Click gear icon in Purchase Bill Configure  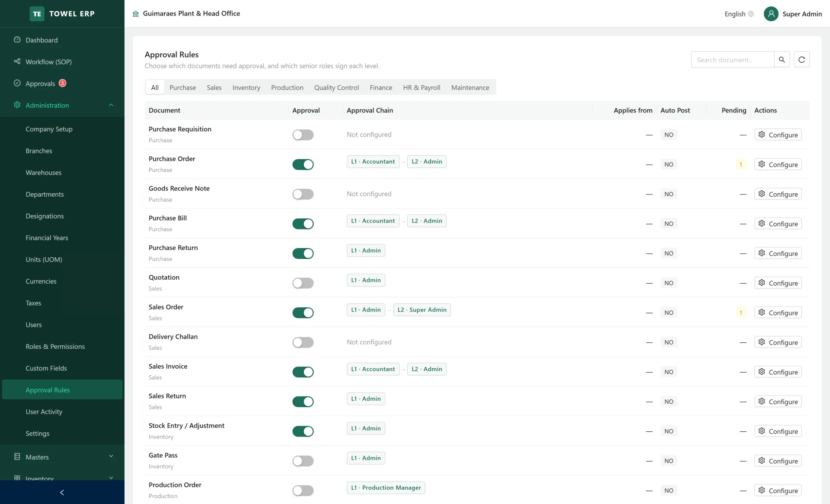[x=762, y=223]
